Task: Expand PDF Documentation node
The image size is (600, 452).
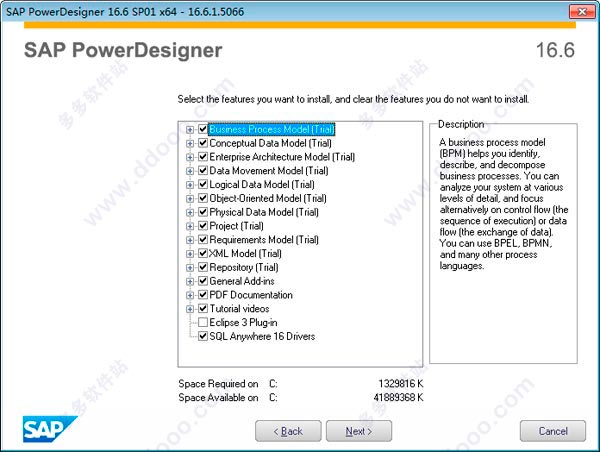Action: click(189, 295)
